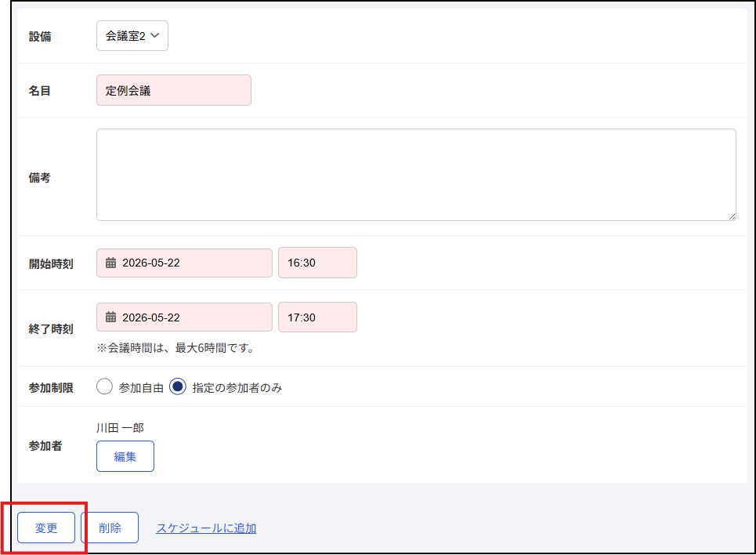Click the 参加者 label
This screenshot has width=756, height=555.
[45, 446]
